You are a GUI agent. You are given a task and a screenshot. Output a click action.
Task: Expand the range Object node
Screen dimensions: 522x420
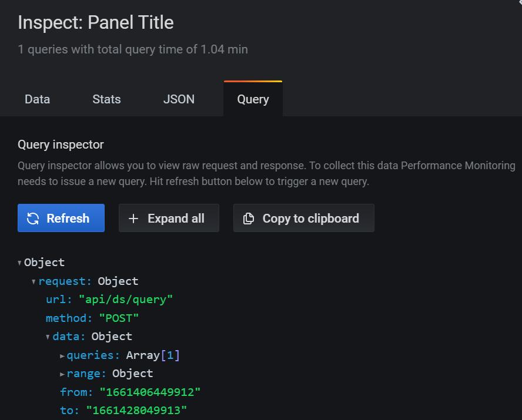(x=62, y=374)
